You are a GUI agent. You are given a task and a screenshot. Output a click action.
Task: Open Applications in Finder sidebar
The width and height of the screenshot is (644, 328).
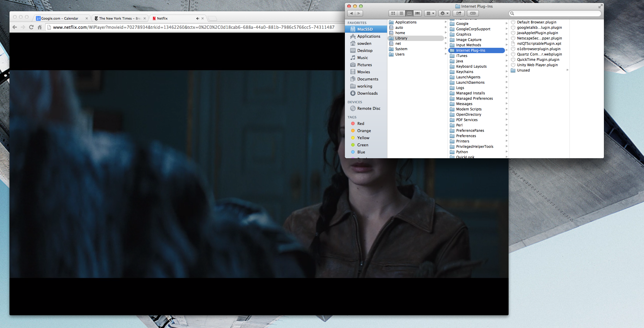(x=366, y=36)
